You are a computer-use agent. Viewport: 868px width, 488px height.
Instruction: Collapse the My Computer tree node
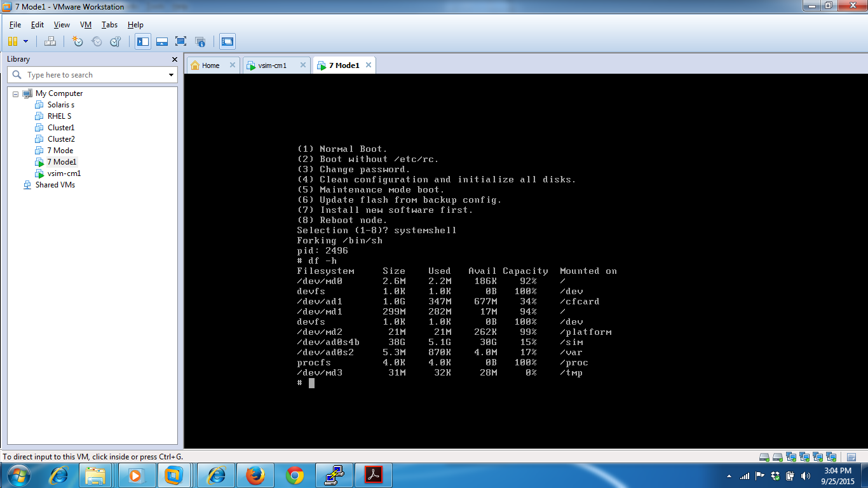pyautogui.click(x=15, y=93)
